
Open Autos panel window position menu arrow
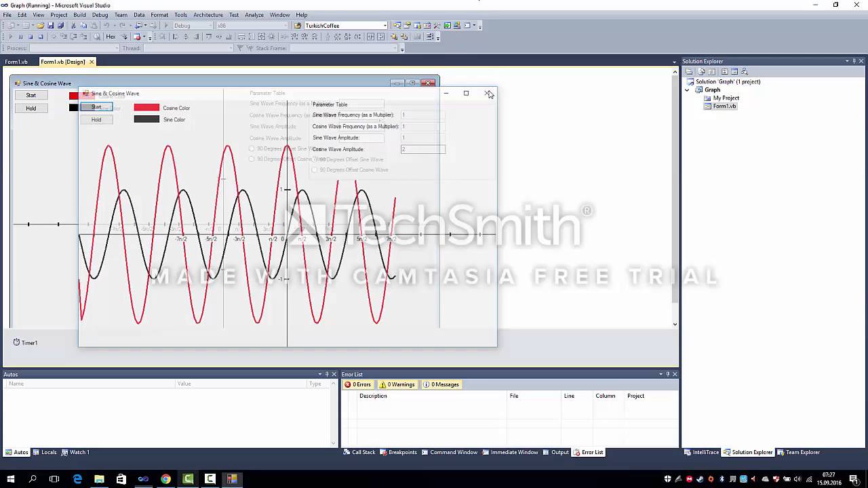coord(319,374)
